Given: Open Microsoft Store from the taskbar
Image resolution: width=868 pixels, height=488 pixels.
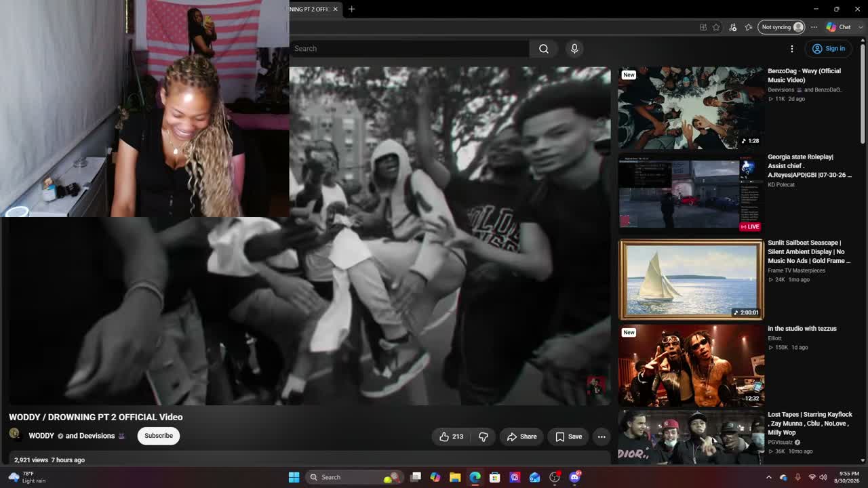Looking at the screenshot, I should point(495,477).
